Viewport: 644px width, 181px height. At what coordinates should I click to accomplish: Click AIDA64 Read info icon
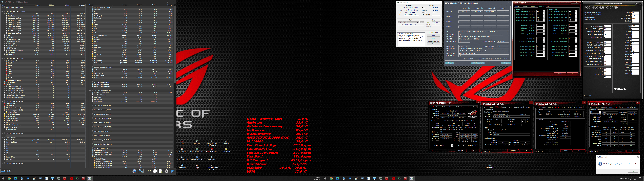point(469,9)
